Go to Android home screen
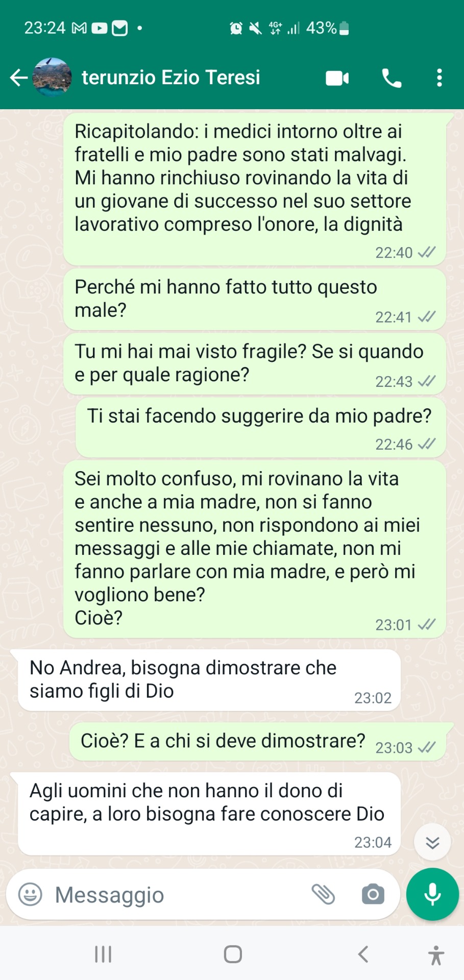The image size is (464, 980). click(233, 954)
